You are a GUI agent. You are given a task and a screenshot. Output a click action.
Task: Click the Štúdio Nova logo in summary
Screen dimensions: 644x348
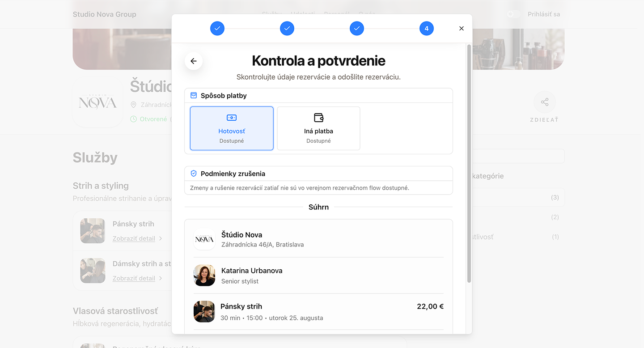click(x=204, y=239)
